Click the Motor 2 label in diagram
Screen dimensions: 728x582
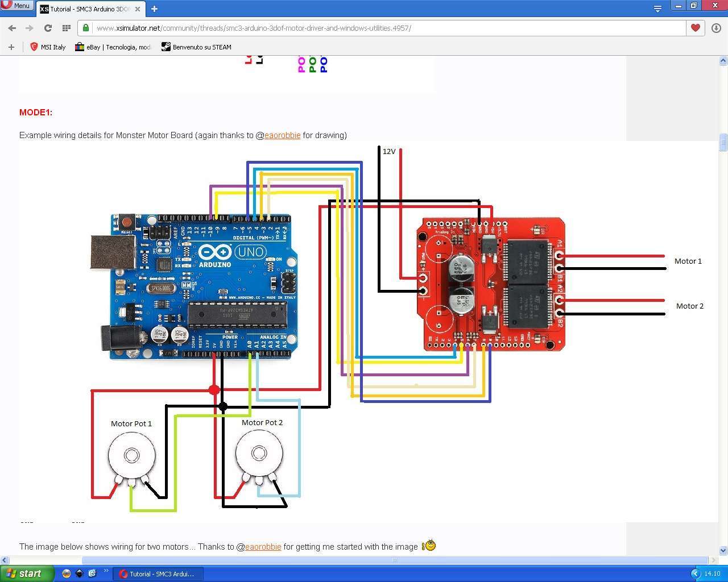pyautogui.click(x=690, y=306)
